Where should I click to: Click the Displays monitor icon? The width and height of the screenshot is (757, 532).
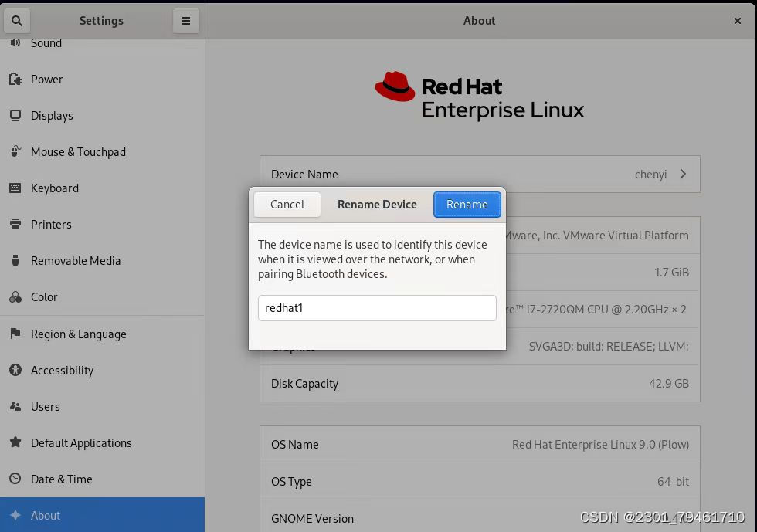pos(15,115)
